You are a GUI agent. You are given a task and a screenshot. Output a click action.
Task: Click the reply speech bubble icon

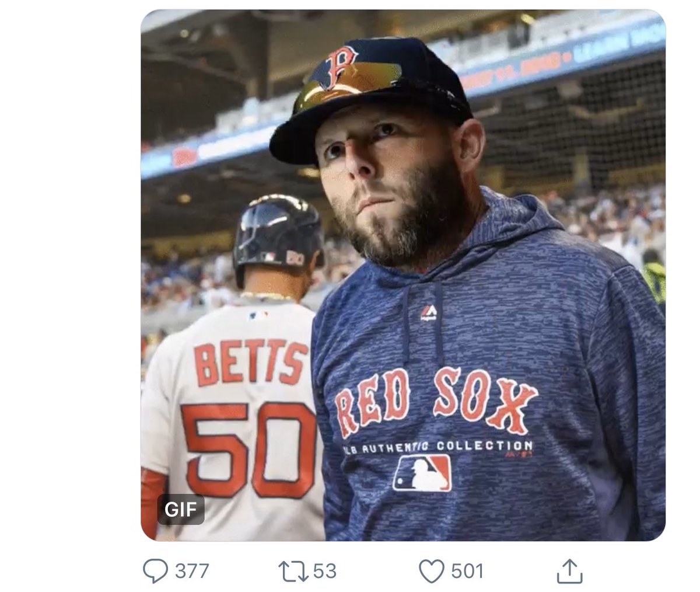pos(155,571)
